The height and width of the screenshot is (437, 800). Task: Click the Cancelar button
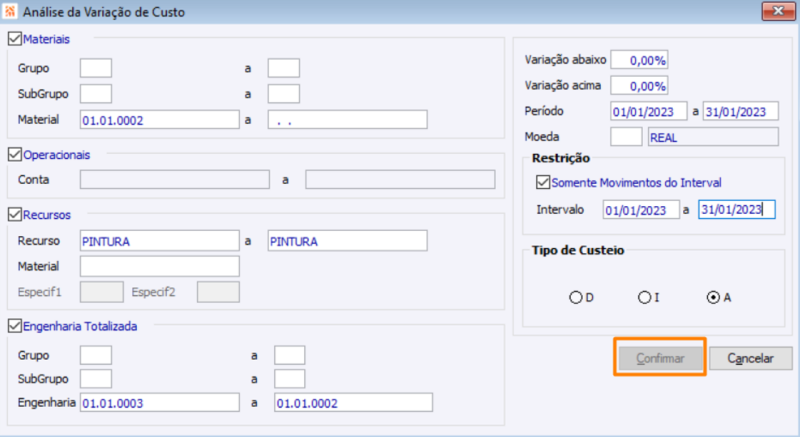751,358
